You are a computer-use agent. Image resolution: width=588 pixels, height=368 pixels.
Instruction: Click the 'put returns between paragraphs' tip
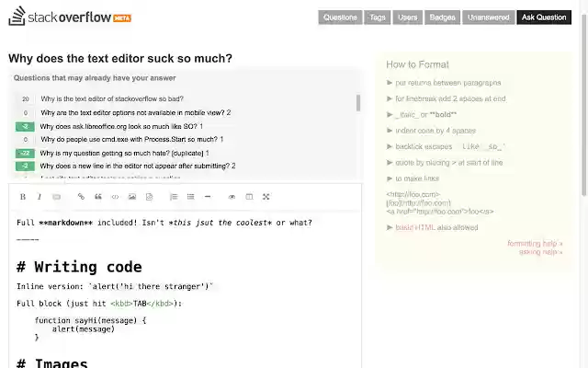(x=448, y=83)
